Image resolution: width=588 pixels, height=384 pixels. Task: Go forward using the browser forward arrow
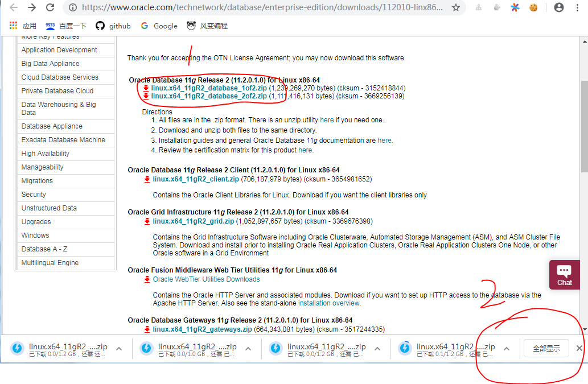[x=32, y=7]
